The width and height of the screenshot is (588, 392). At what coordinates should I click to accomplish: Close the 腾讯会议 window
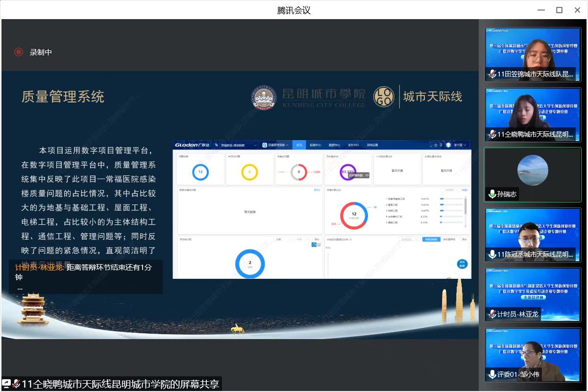pos(577,10)
